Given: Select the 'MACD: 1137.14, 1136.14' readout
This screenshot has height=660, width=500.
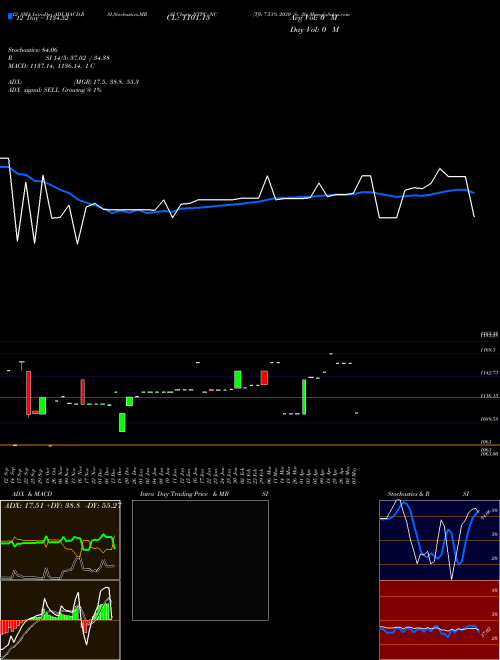Looking at the screenshot, I should coord(46,66).
